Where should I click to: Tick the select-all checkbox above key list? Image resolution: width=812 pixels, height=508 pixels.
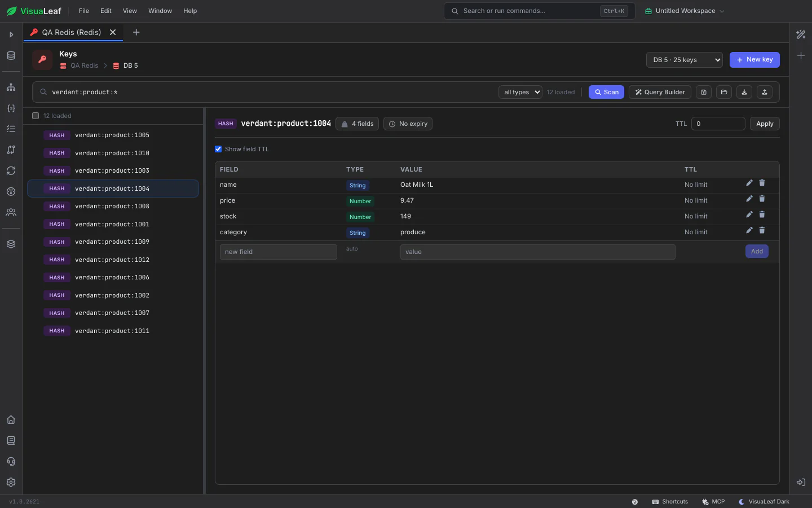coord(36,116)
